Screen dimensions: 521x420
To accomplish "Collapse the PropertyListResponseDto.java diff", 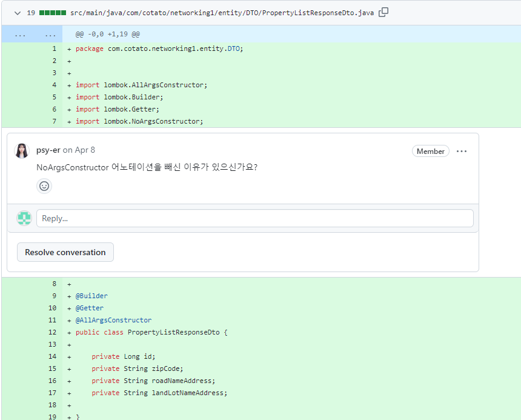I will [17, 12].
